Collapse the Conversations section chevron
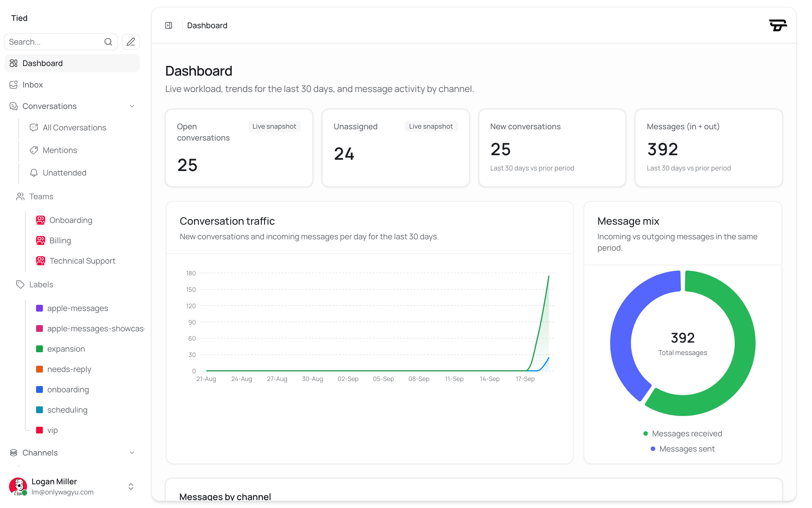Viewport: 812px width, 508px height. coord(132,106)
